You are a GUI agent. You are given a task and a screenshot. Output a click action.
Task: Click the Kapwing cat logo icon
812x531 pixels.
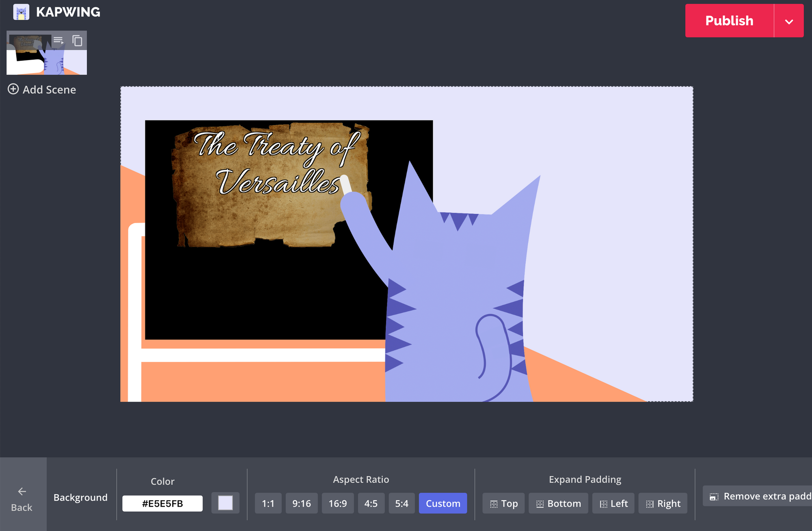21,12
